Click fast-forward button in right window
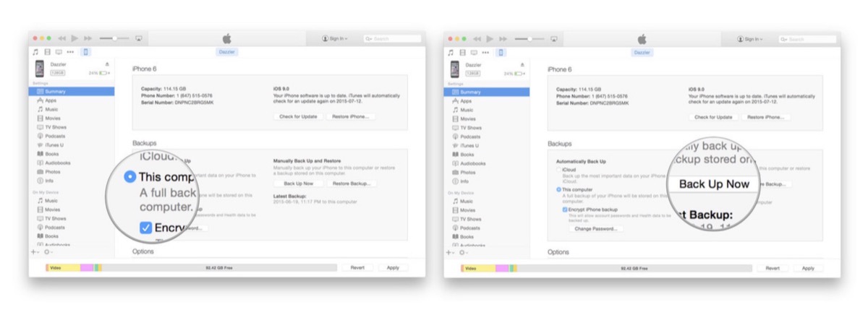The image size is (868, 315). tap(503, 38)
